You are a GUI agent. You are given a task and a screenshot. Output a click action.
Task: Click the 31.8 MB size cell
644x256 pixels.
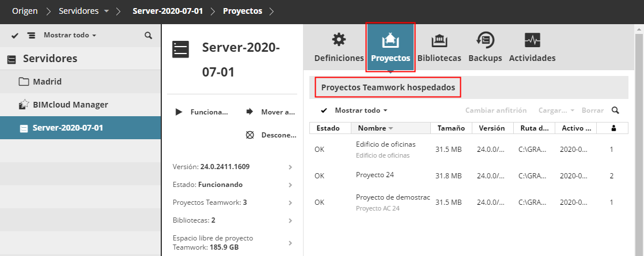coord(449,175)
